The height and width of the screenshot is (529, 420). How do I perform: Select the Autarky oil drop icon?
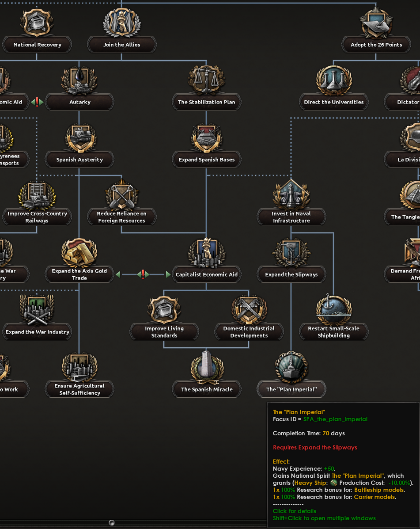coord(79,80)
